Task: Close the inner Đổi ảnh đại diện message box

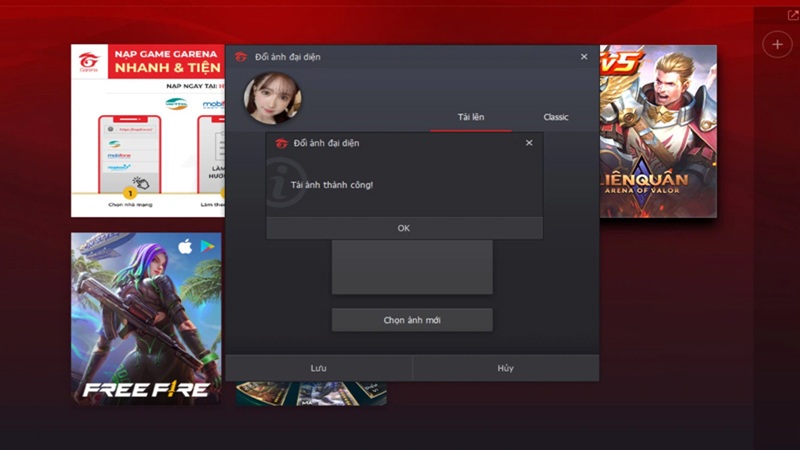Action: 529,143
